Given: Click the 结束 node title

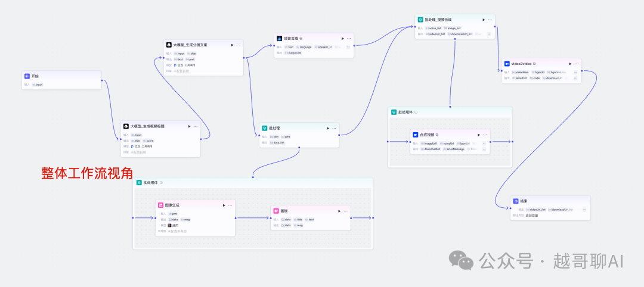Looking at the screenshot, I should pos(524,201).
